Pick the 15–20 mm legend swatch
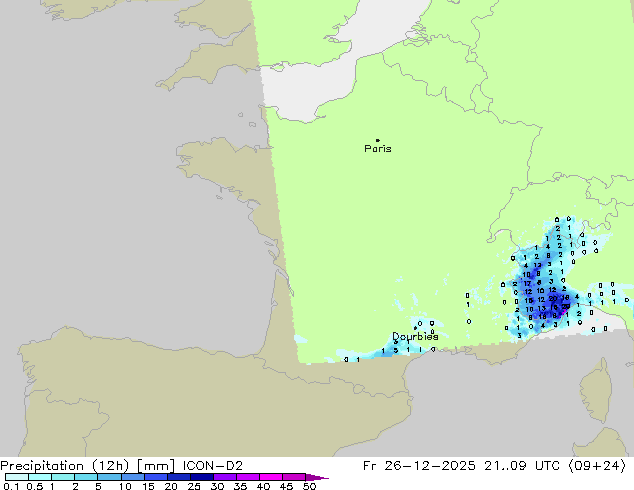Viewport: 634px width, 490px height. pos(155,477)
